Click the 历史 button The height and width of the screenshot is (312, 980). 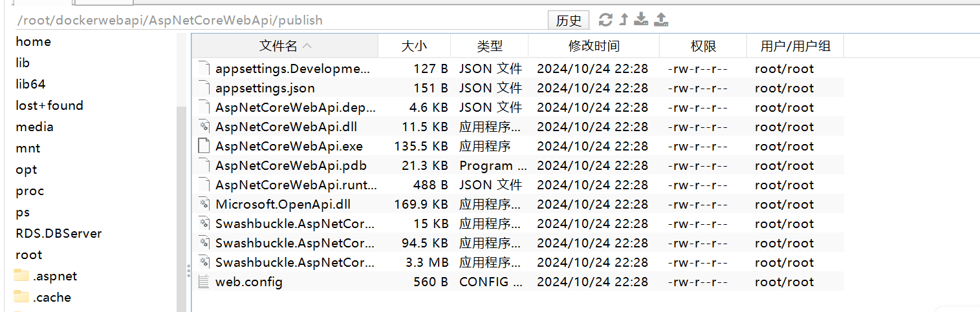point(569,21)
